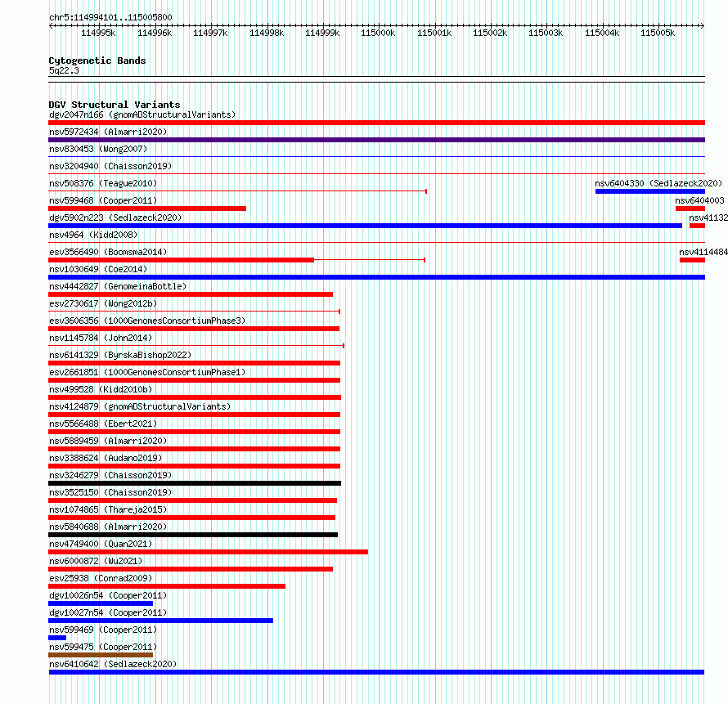Click the nsv6404003 label at right edge

699,200
